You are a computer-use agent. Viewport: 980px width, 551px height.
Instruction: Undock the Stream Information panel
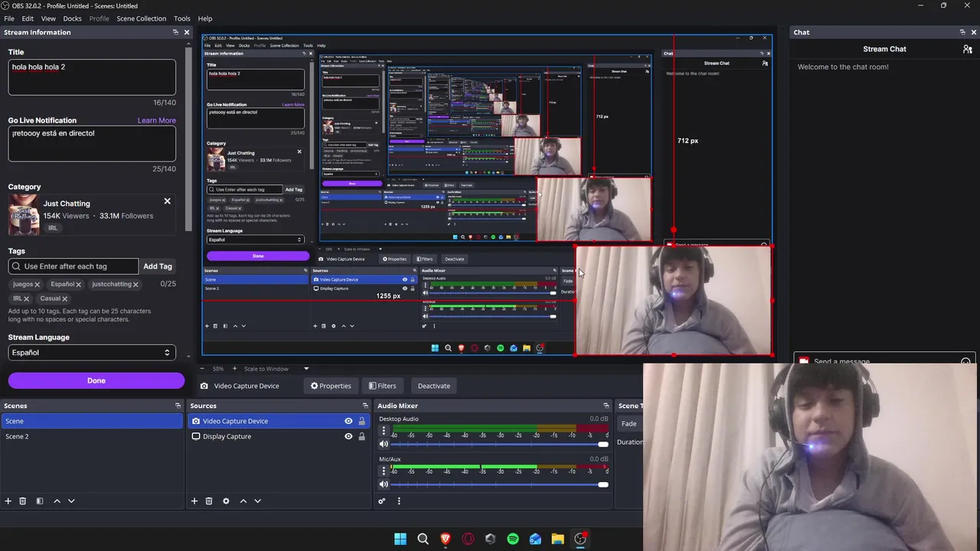[175, 32]
